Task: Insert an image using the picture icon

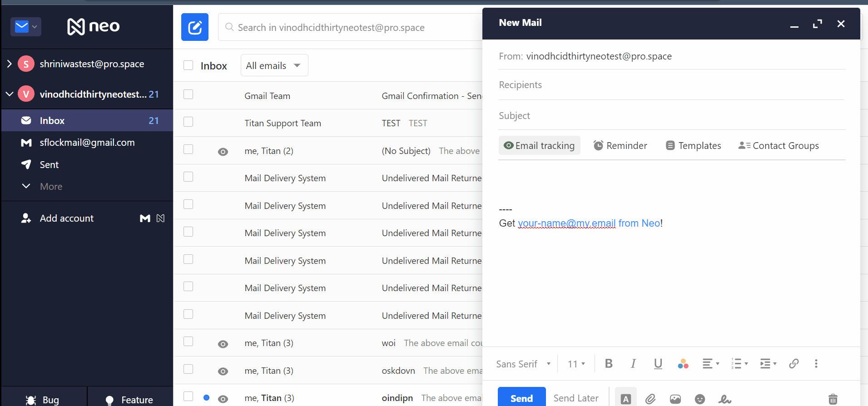Action: point(675,399)
